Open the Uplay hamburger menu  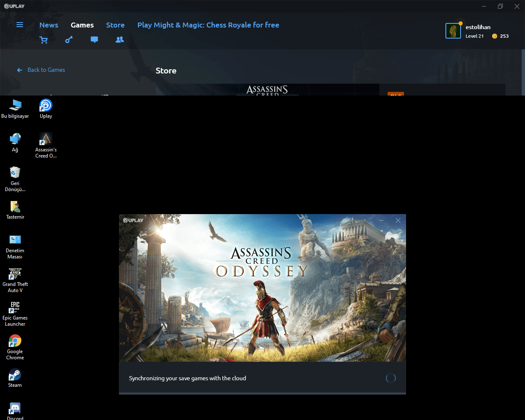click(19, 25)
